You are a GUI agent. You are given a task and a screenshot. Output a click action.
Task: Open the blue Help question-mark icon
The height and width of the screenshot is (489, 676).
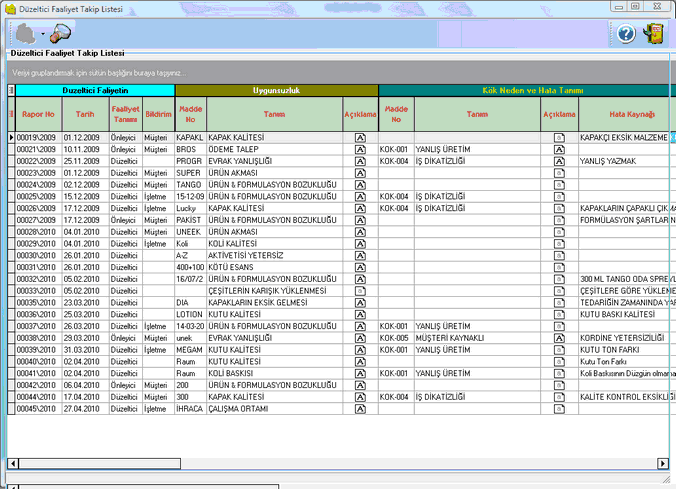click(x=626, y=34)
